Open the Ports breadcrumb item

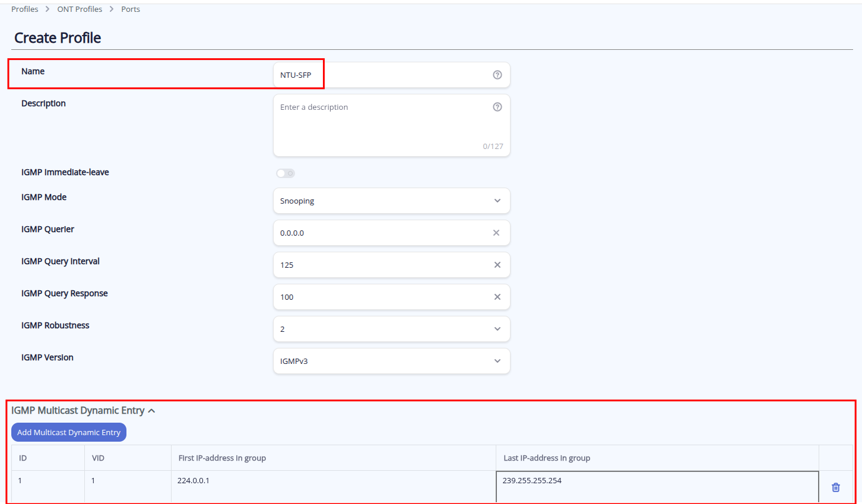[131, 9]
